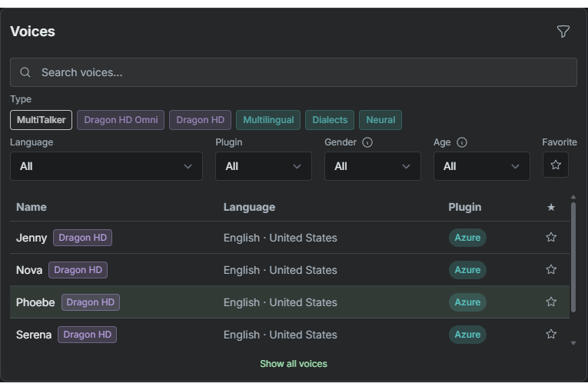Viewport: 588px width, 390px height.
Task: Toggle the Dragon HD Omni type filter
Action: tap(121, 120)
